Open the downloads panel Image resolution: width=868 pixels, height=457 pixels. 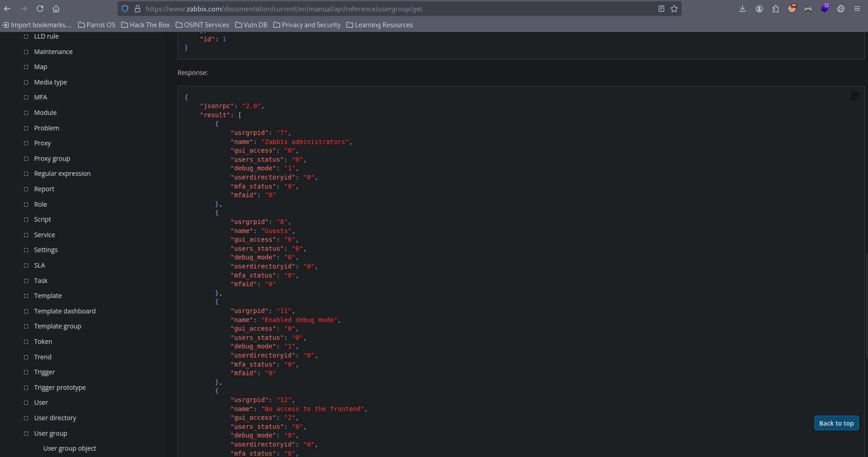pos(742,9)
